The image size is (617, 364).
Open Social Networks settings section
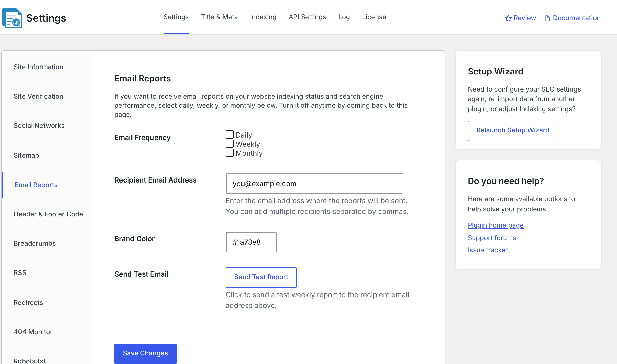[39, 126]
